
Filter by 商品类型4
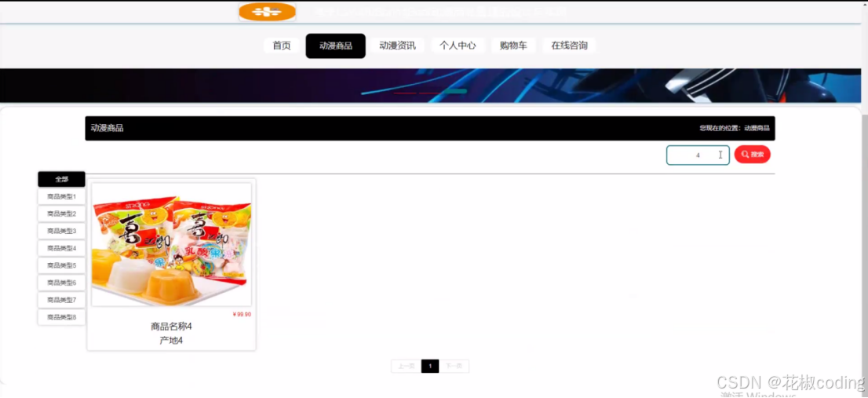tap(61, 248)
